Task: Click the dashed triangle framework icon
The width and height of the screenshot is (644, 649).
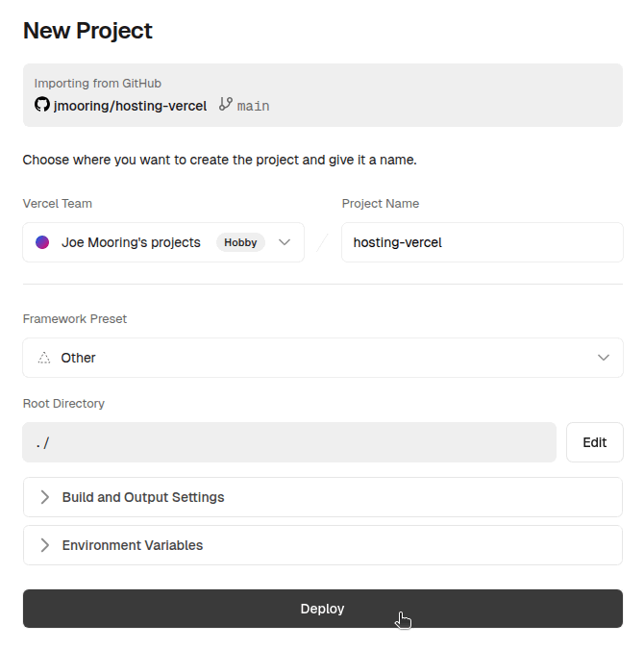Action: (x=43, y=358)
